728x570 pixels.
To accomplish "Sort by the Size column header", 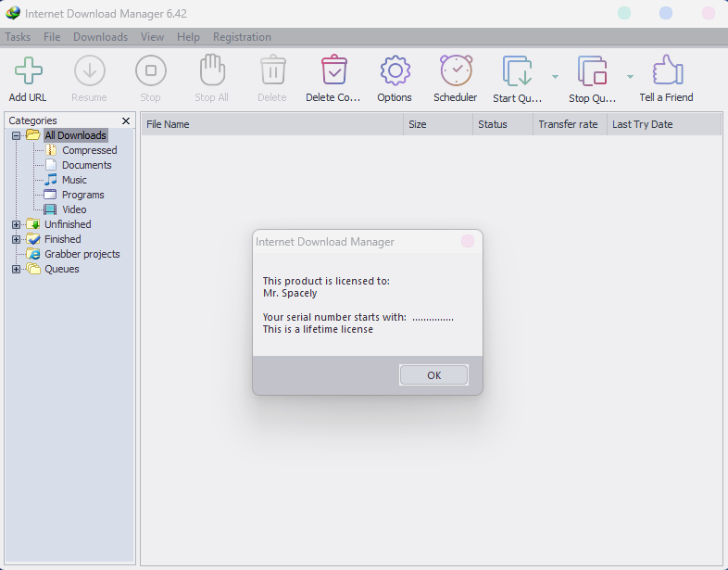I will click(x=438, y=124).
